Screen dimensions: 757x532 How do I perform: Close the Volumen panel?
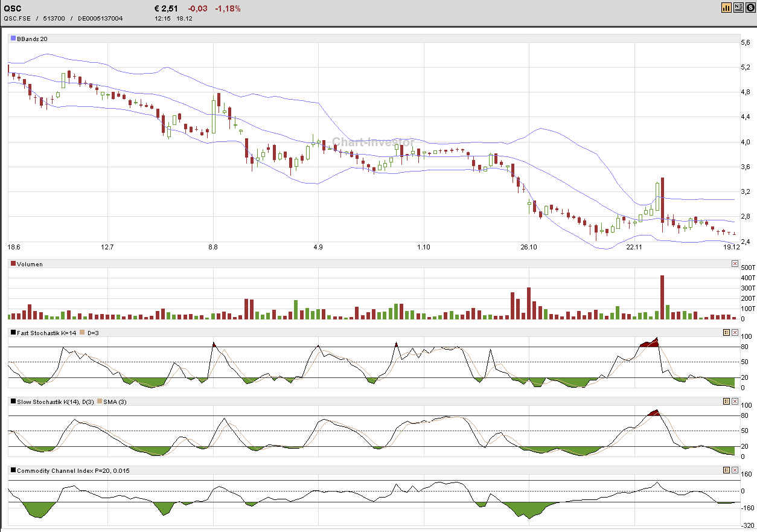tap(735, 263)
